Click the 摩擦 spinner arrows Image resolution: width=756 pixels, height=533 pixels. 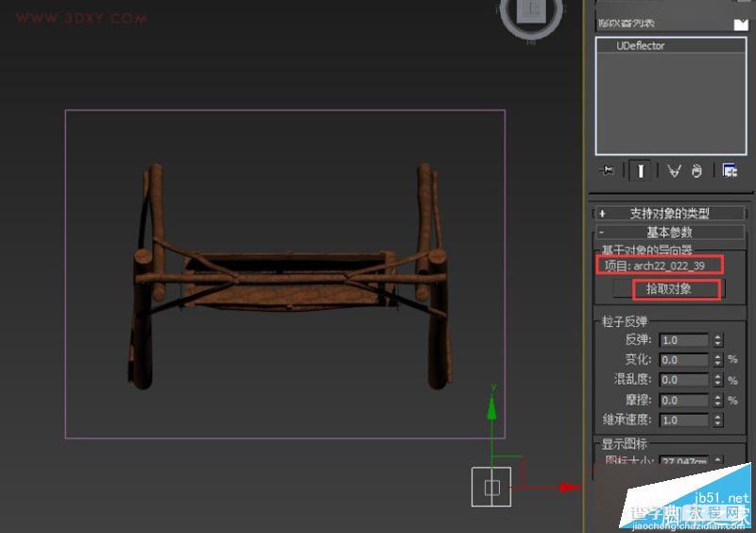(718, 401)
